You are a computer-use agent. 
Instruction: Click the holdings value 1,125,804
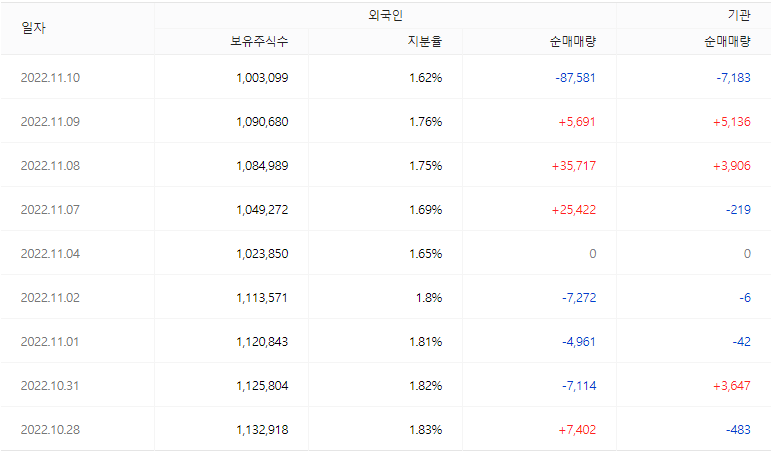(x=262, y=386)
